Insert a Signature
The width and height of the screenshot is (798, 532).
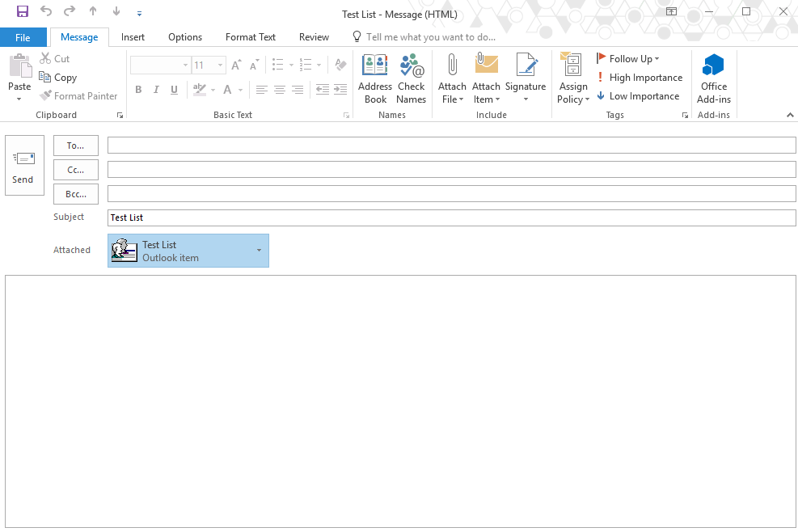526,77
